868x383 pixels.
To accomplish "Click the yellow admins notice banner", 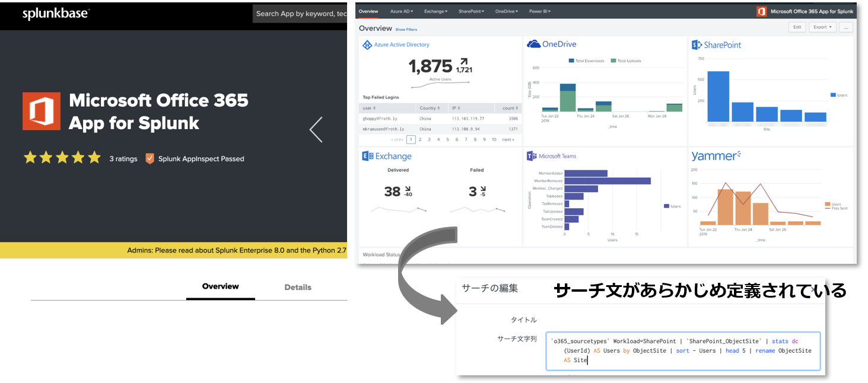I will tap(173, 250).
